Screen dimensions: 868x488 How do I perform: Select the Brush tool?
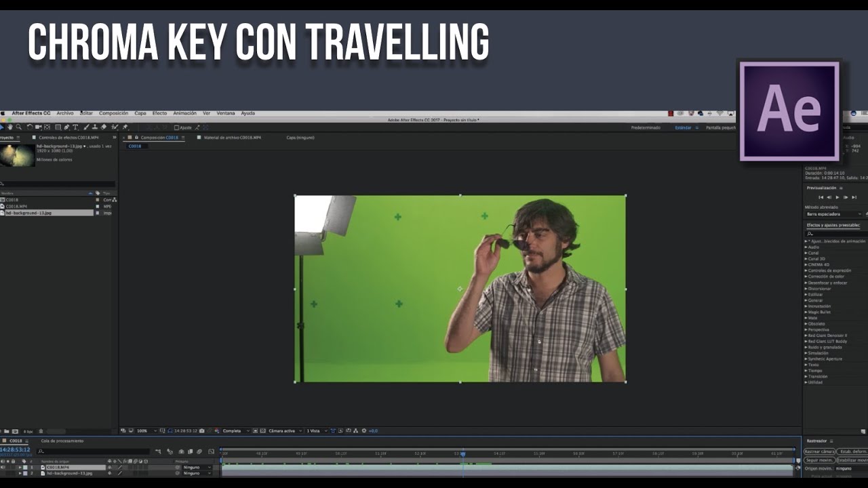[x=86, y=127]
